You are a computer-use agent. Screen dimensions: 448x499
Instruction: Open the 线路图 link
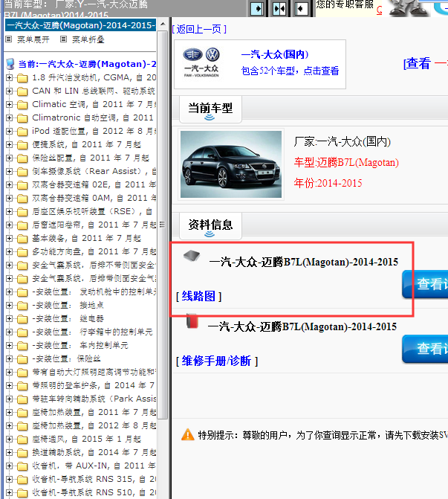pyautogui.click(x=198, y=296)
